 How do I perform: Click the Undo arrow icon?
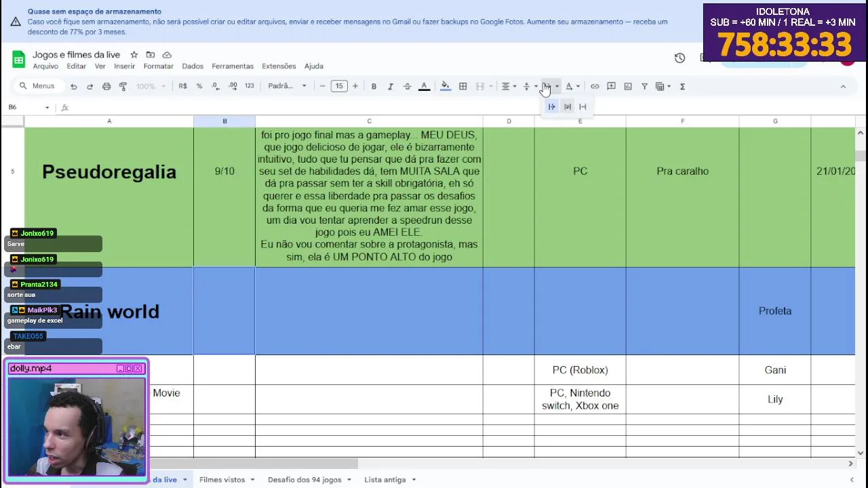[73, 86]
